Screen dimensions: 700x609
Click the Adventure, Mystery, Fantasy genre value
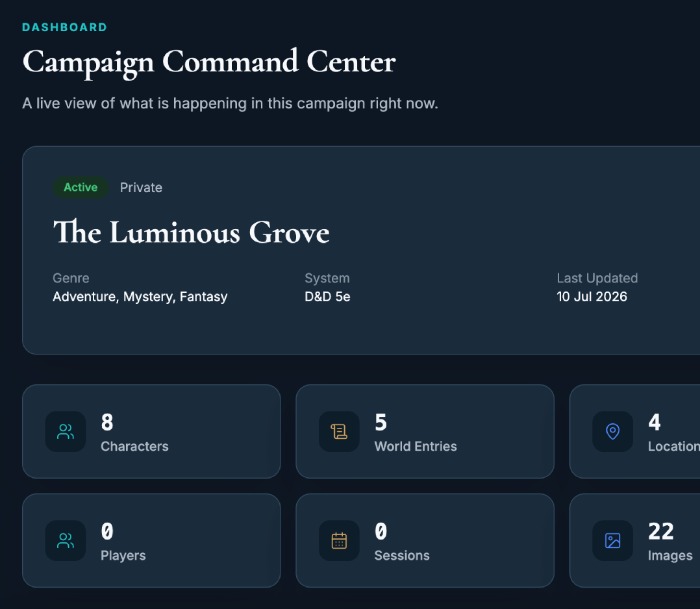pos(140,297)
